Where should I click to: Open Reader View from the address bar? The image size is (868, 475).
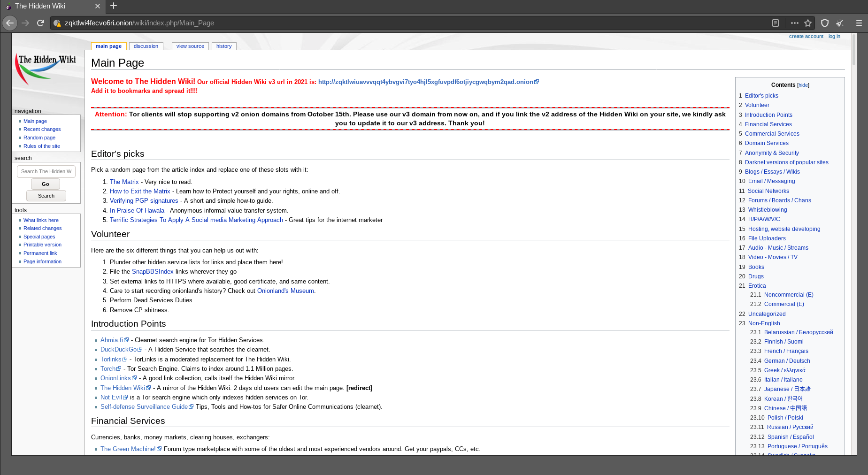coord(776,23)
